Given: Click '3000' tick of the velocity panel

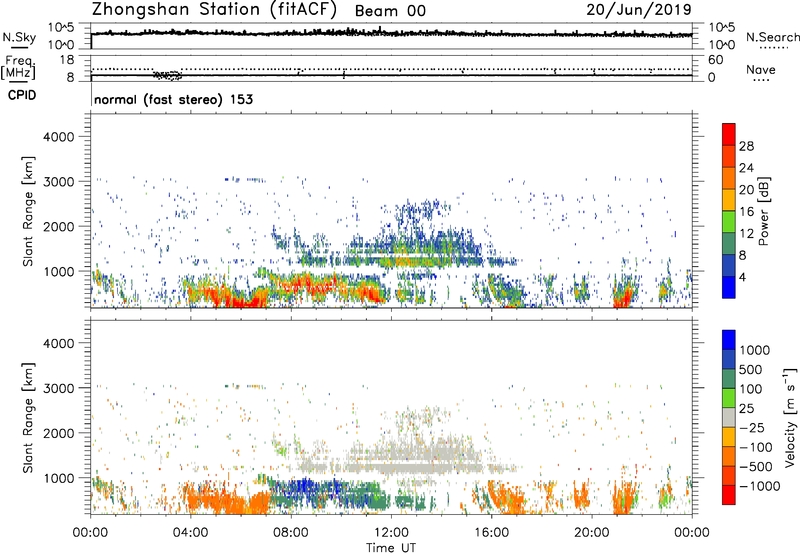Looking at the screenshot, I should click(59, 388).
